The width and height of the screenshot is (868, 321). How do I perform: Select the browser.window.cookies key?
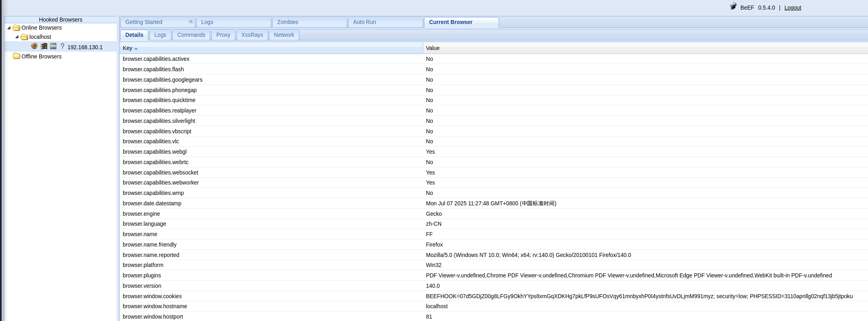click(x=152, y=296)
